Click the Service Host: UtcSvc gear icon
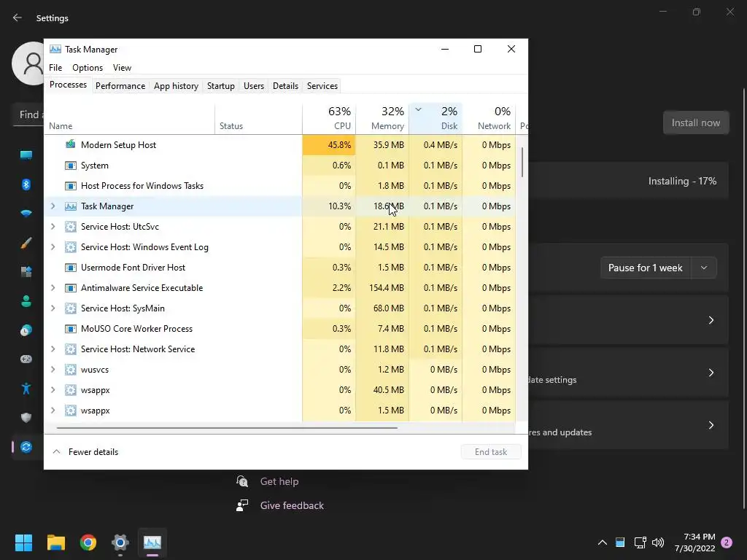This screenshot has height=560, width=747. 71,227
